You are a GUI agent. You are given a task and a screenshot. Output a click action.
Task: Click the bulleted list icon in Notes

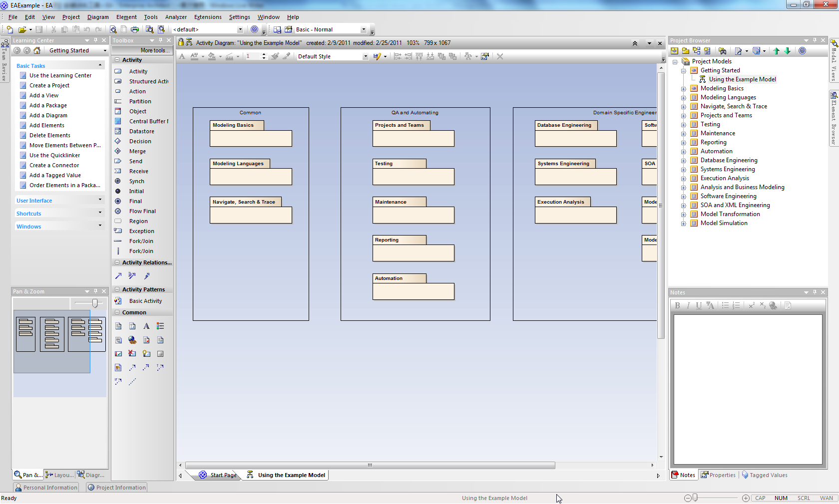click(725, 305)
